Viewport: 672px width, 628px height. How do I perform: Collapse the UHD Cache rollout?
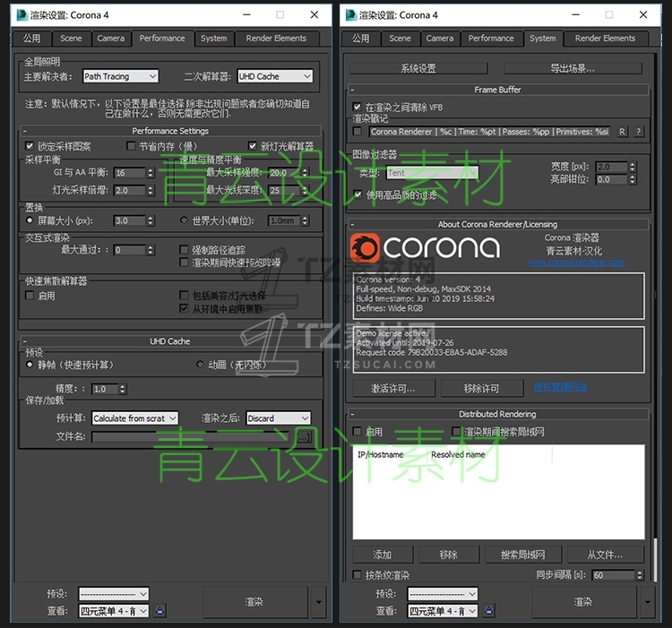click(x=170, y=341)
